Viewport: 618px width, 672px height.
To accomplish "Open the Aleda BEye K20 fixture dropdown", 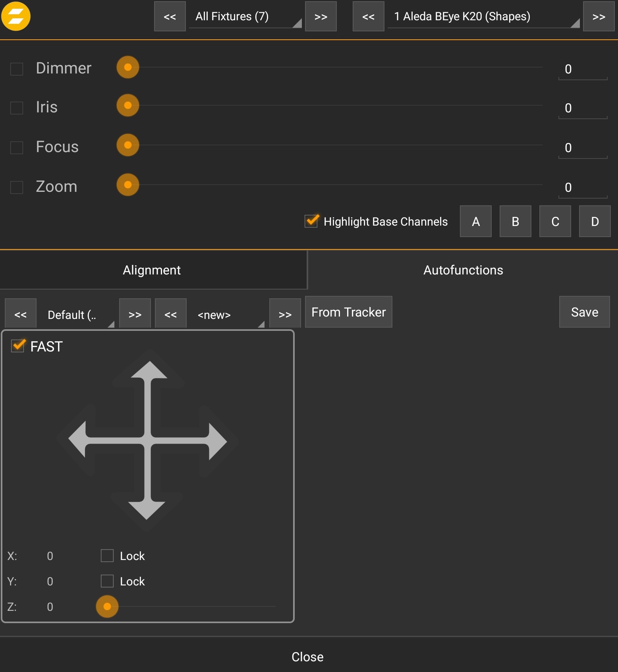I will point(483,17).
